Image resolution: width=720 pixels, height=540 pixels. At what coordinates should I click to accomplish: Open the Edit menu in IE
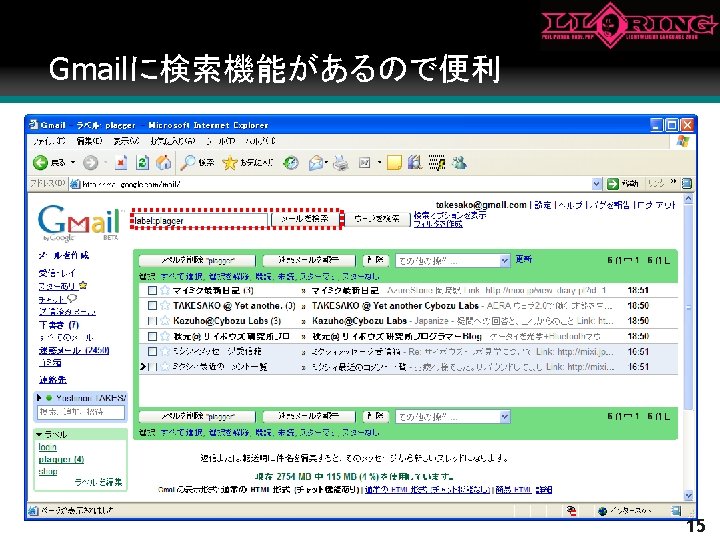[x=89, y=141]
